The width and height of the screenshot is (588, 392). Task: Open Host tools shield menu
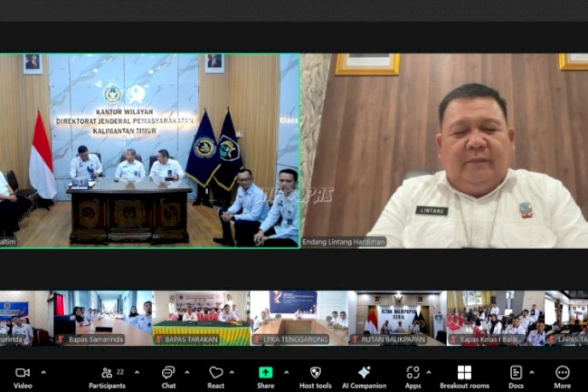[316, 378]
